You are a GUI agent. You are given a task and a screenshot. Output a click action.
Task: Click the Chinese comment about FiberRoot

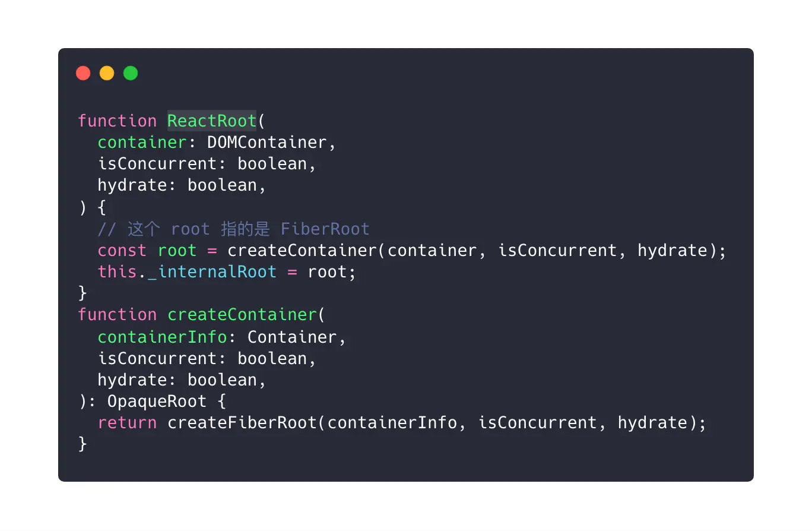(234, 229)
